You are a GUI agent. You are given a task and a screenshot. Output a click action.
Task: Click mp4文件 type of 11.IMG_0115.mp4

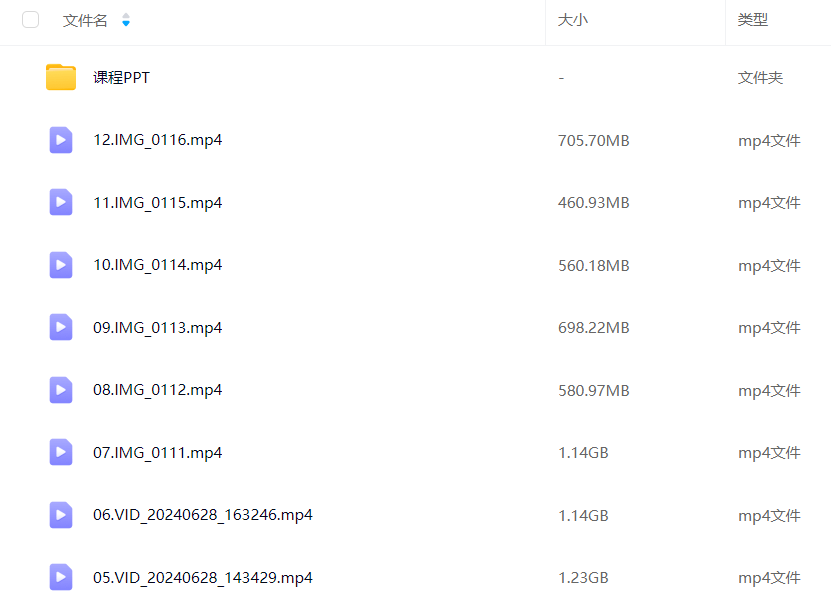click(x=769, y=203)
